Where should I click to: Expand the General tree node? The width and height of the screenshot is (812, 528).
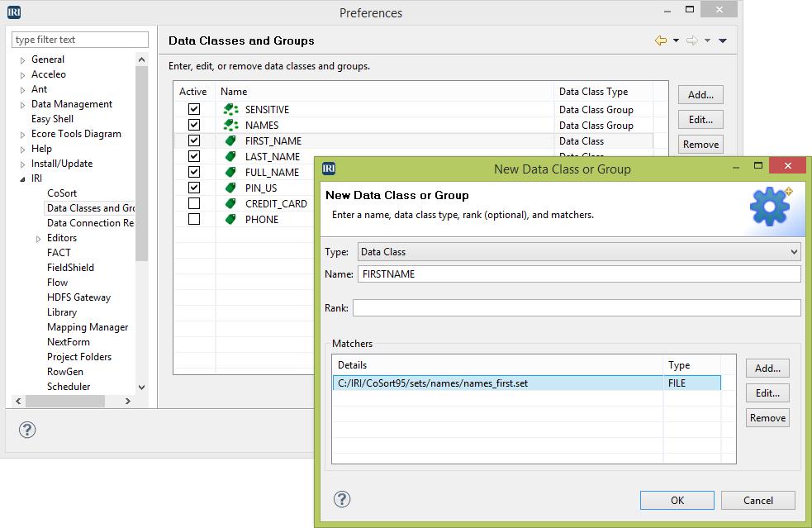(23, 60)
